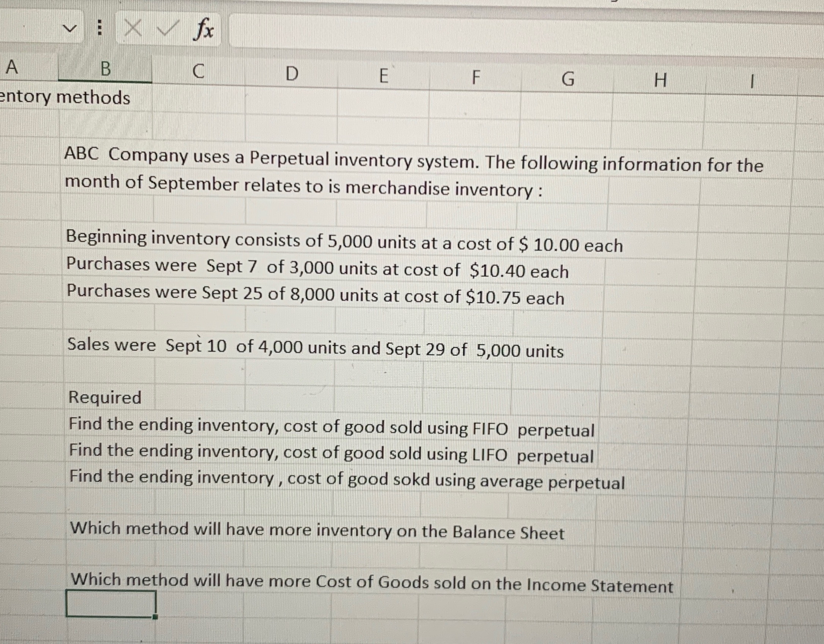Click the fill handle of selected cell
The width and height of the screenshot is (824, 644).
pos(155,617)
